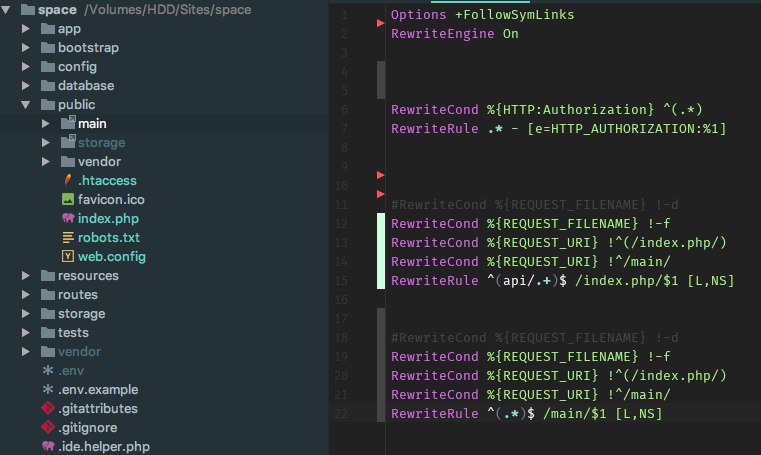This screenshot has height=455, width=761.
Task: Click the .env.example asterisk file icon
Action: 48,389
